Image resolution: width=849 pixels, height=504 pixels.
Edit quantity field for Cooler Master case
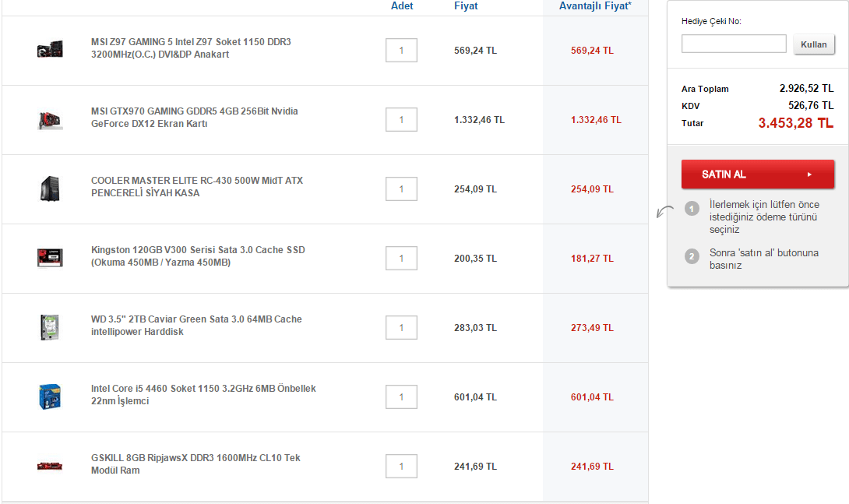pos(401,189)
